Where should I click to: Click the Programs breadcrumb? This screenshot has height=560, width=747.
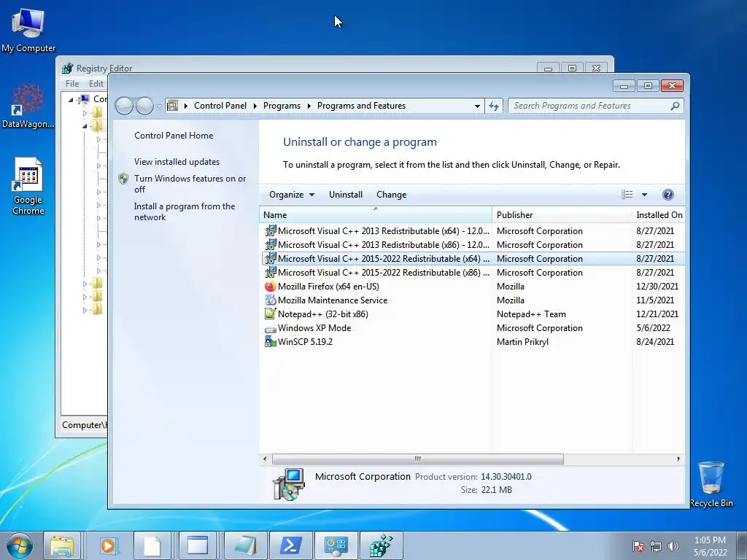tap(282, 106)
